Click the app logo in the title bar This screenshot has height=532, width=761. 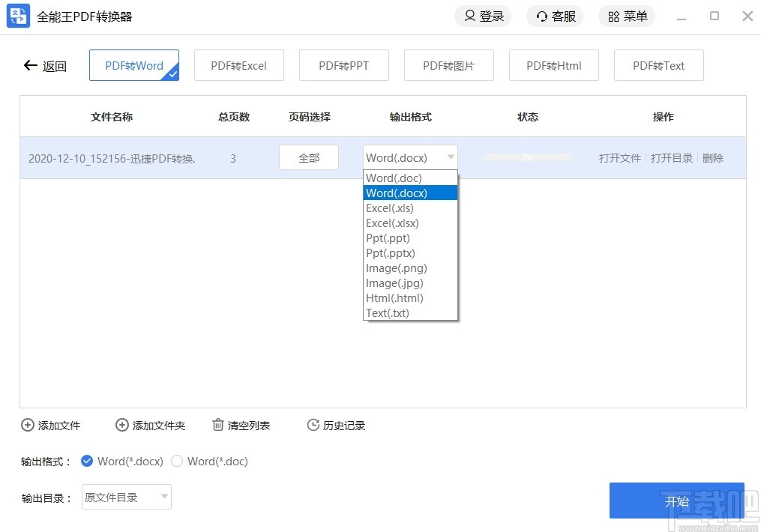click(x=16, y=16)
